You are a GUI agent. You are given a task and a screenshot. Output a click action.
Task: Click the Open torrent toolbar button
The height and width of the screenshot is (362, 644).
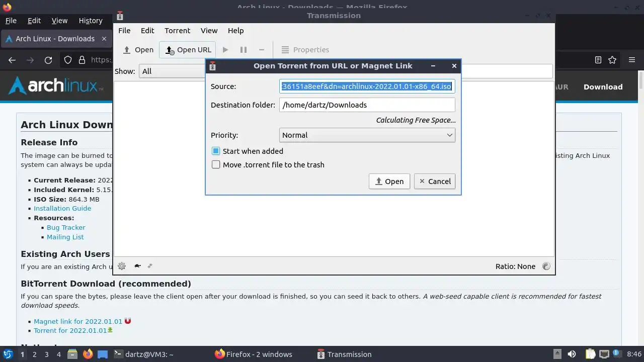point(138,50)
